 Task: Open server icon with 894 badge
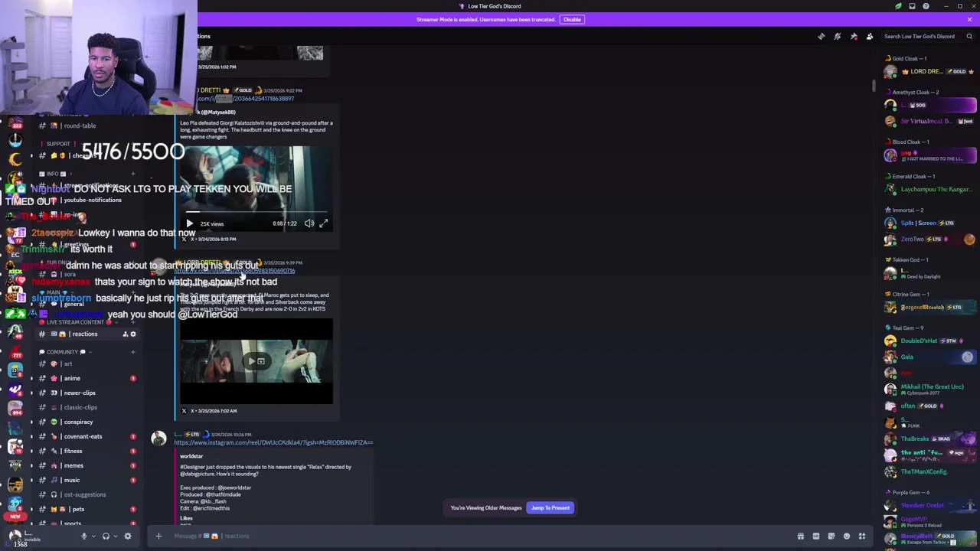(15, 409)
